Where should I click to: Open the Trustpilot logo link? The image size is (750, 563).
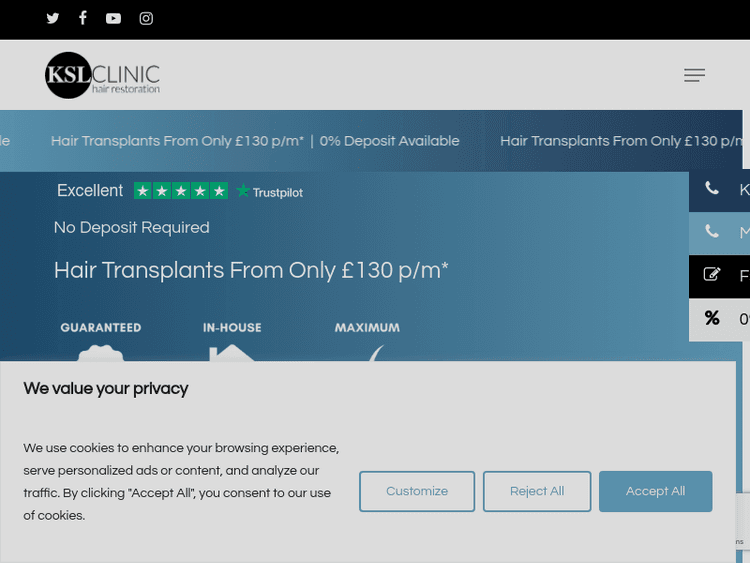270,192
